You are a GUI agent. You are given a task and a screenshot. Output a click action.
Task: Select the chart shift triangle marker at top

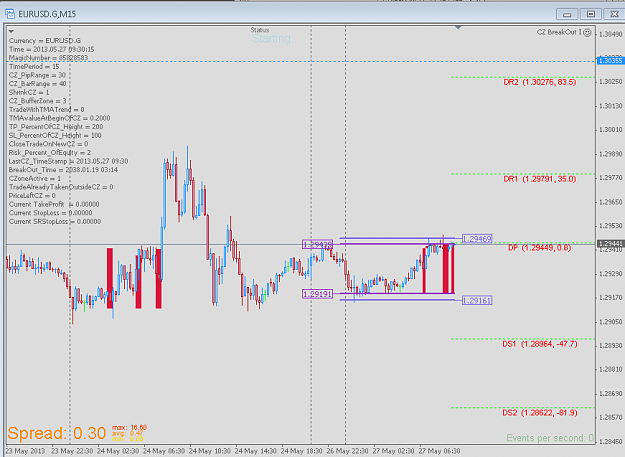click(x=458, y=27)
